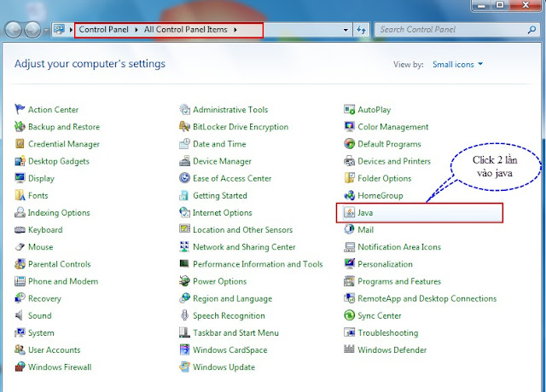
Task: Open Getting Started link
Action: pyautogui.click(x=220, y=195)
